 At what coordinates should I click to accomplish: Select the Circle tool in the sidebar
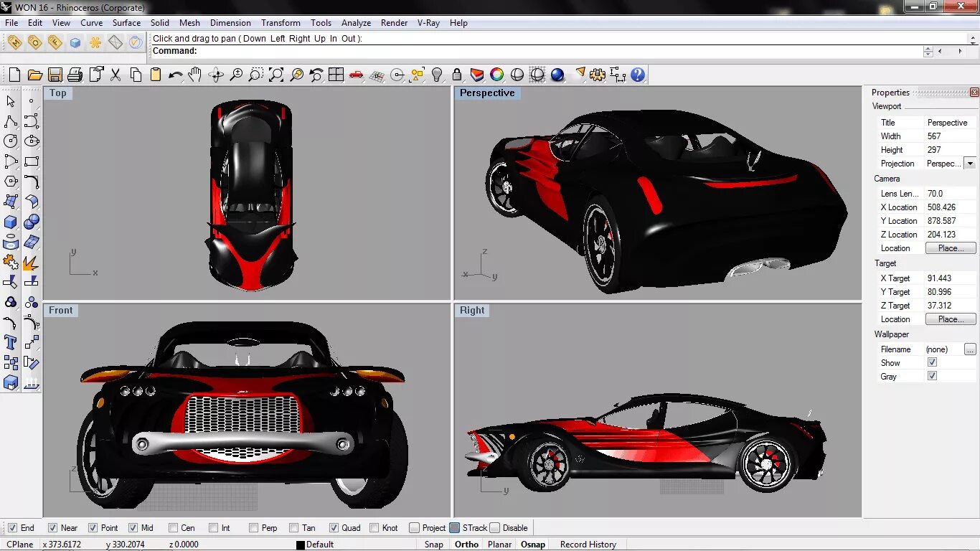11,141
